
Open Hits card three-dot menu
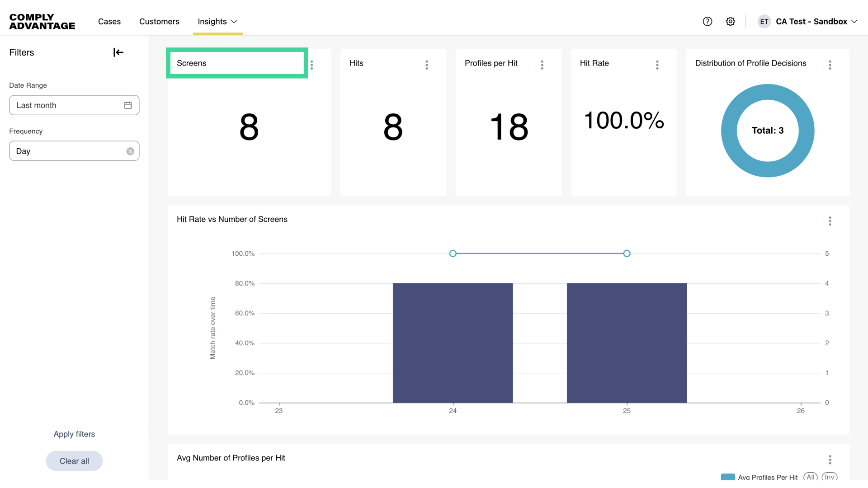click(x=426, y=65)
